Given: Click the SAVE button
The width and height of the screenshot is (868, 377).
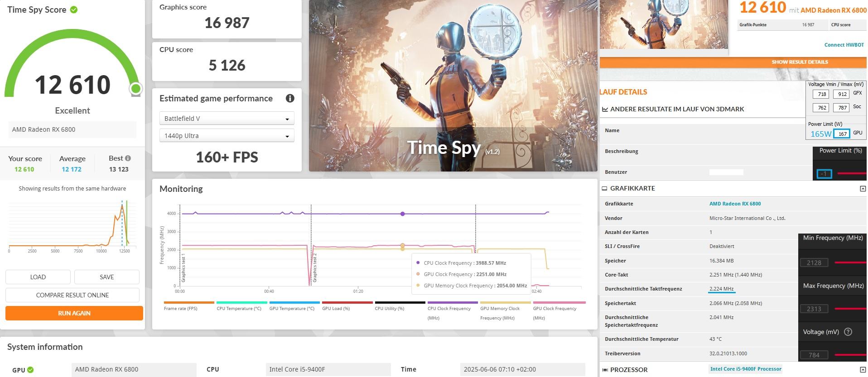Looking at the screenshot, I should [x=107, y=277].
